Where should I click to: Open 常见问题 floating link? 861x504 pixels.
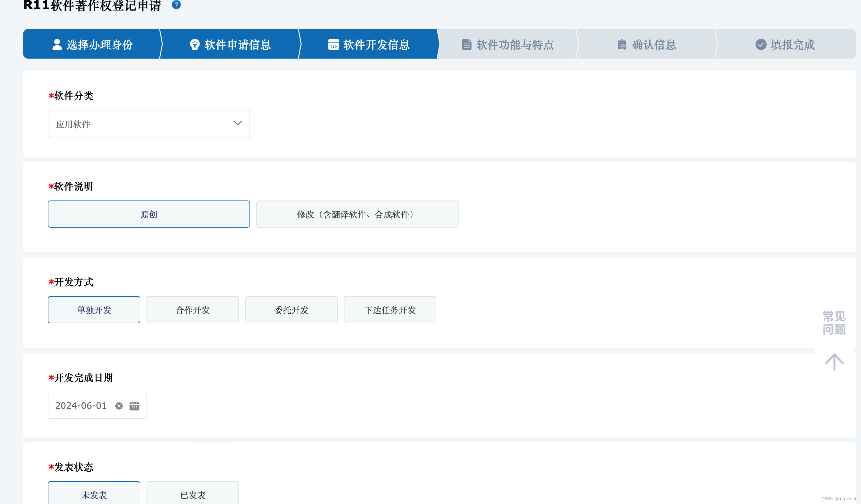coord(834,323)
